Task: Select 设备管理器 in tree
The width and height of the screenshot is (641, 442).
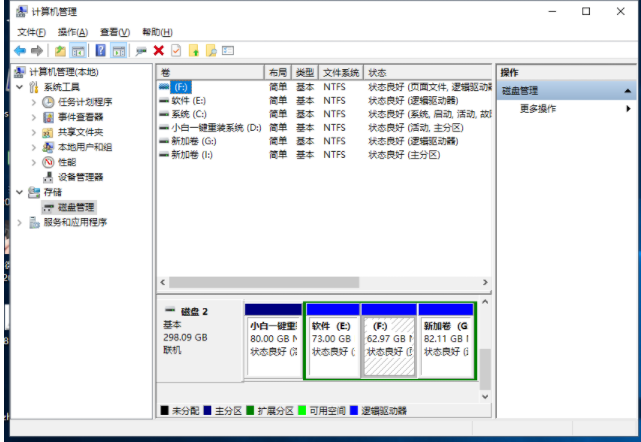Action: click(x=80, y=177)
